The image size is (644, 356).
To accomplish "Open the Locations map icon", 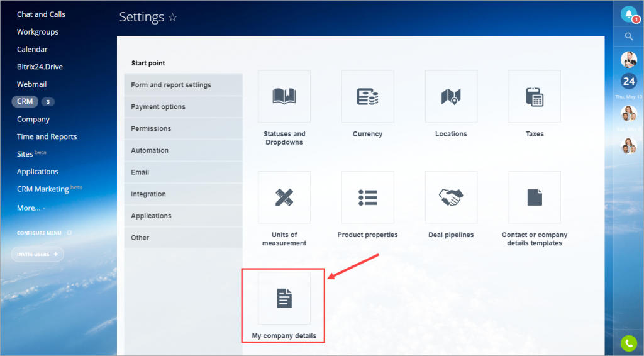I will tap(451, 96).
